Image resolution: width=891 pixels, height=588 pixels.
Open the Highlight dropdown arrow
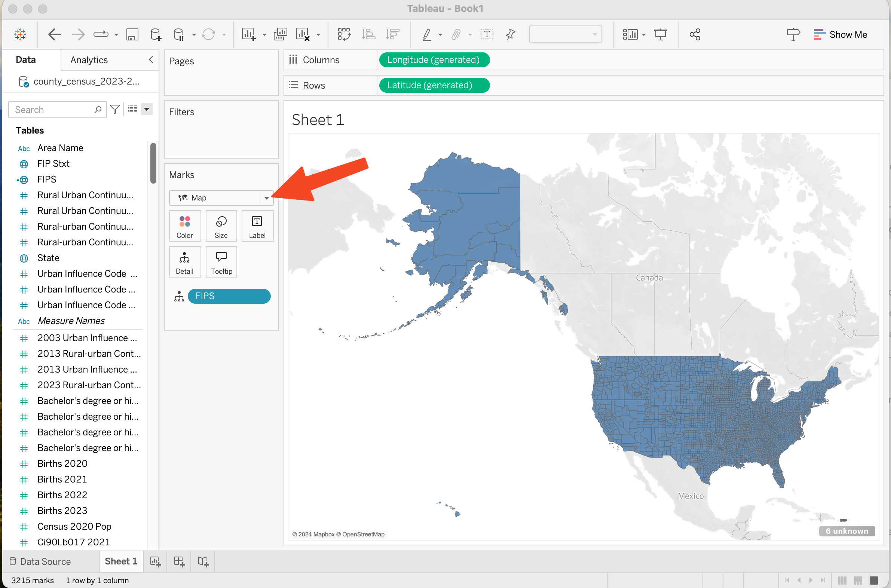(x=440, y=34)
